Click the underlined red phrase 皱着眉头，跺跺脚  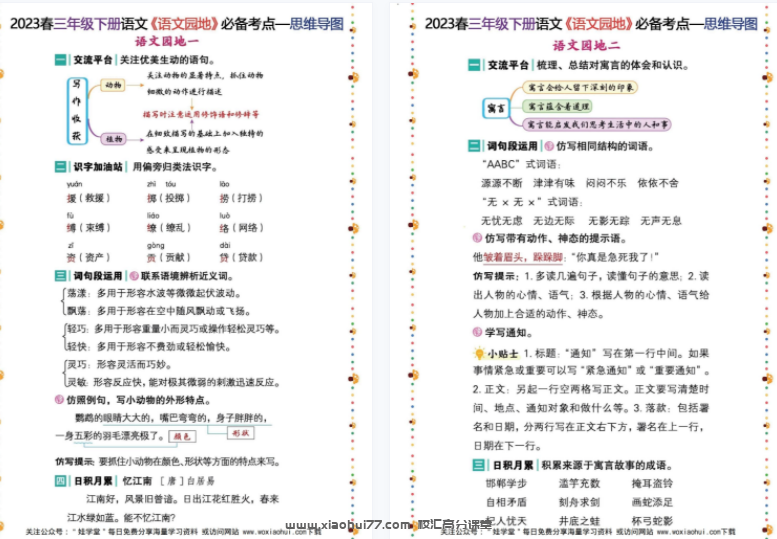(x=523, y=257)
